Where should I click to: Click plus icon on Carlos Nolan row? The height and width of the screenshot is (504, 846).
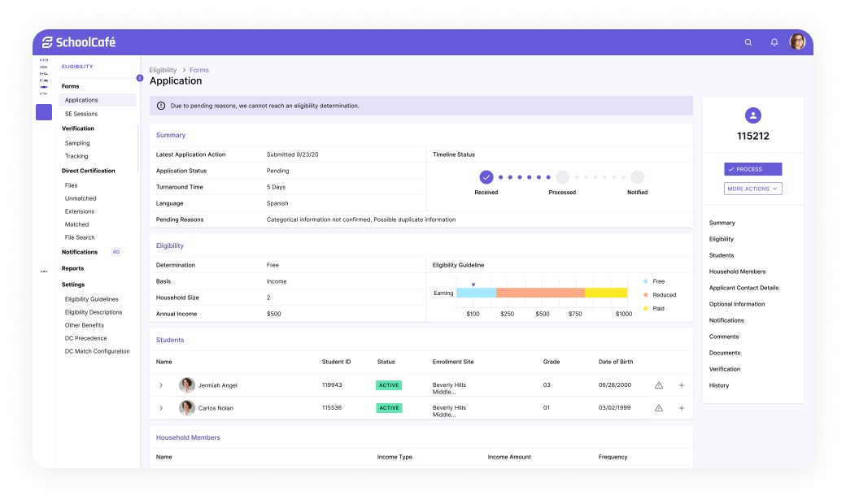click(682, 408)
